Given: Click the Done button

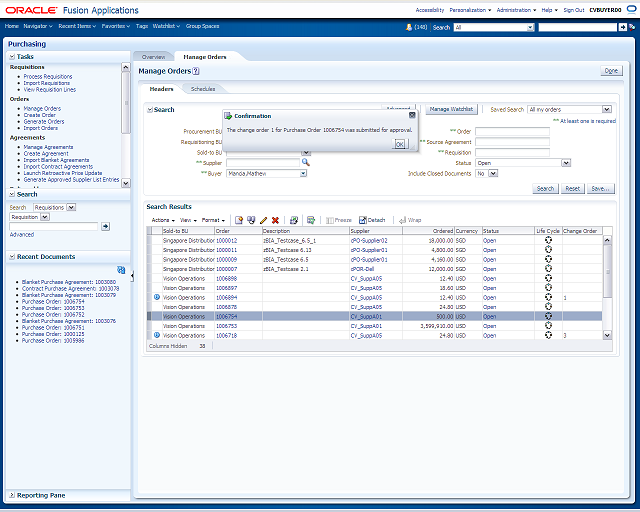Looking at the screenshot, I should coord(611,71).
